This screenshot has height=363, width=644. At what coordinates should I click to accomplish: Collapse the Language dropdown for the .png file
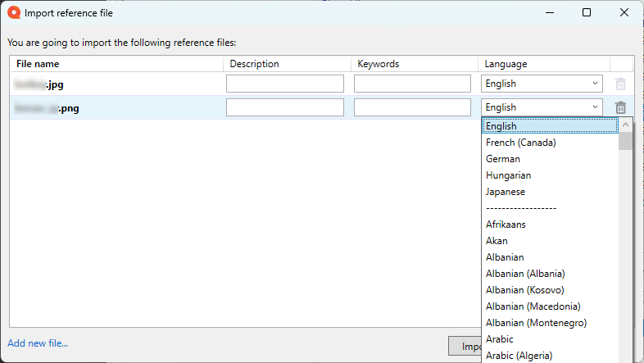tap(594, 107)
